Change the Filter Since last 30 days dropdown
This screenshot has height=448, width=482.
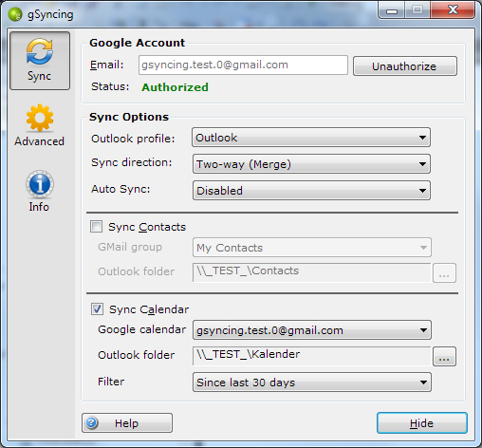tap(312, 383)
